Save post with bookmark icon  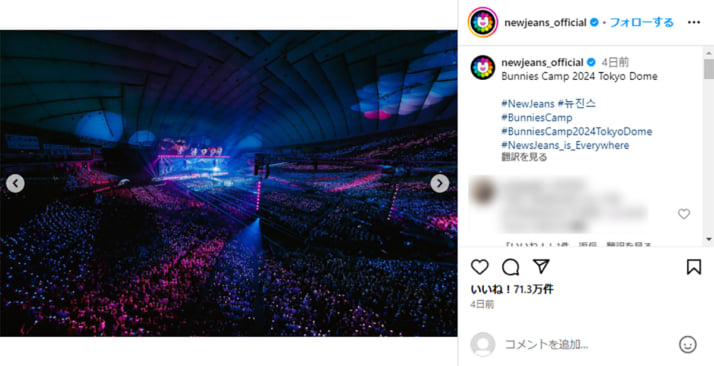pyautogui.click(x=694, y=267)
